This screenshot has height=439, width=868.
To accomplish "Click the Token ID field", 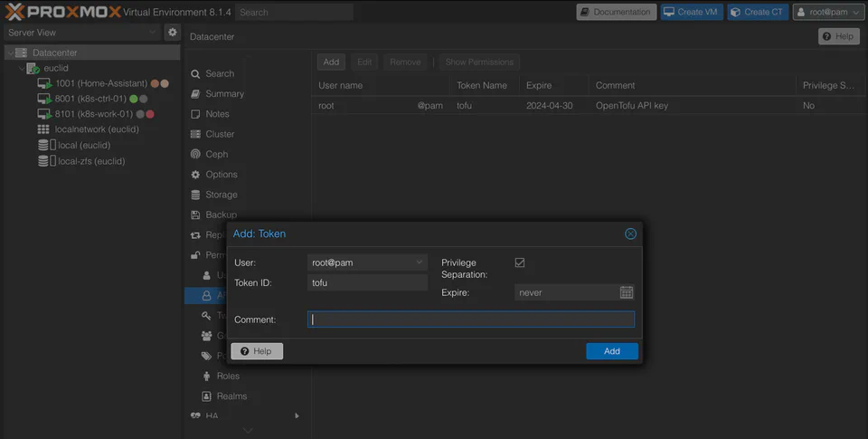I will (367, 282).
